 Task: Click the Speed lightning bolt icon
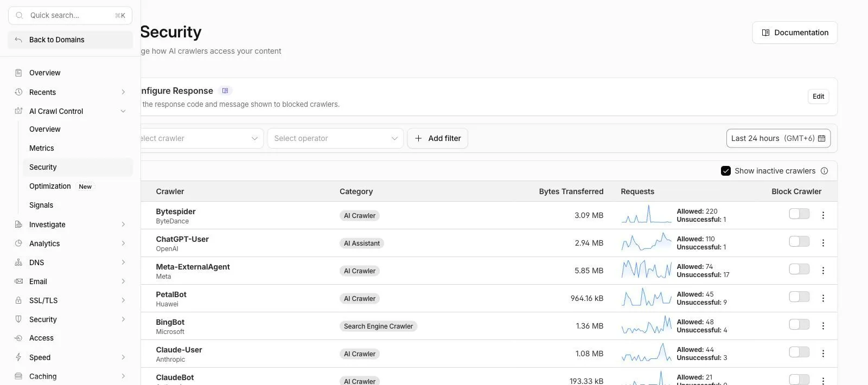[18, 357]
